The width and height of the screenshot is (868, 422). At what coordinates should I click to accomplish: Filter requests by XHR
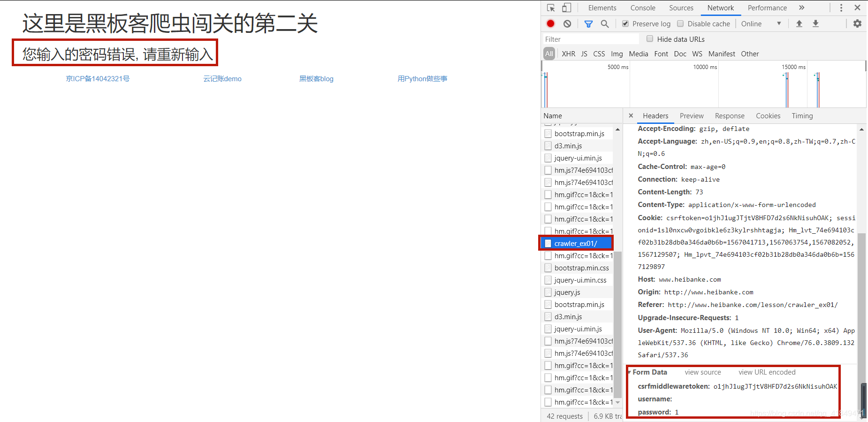pos(569,54)
